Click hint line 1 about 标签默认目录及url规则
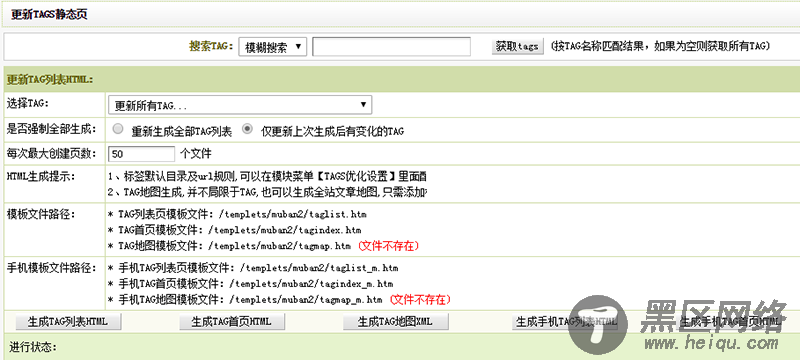 pos(267,177)
